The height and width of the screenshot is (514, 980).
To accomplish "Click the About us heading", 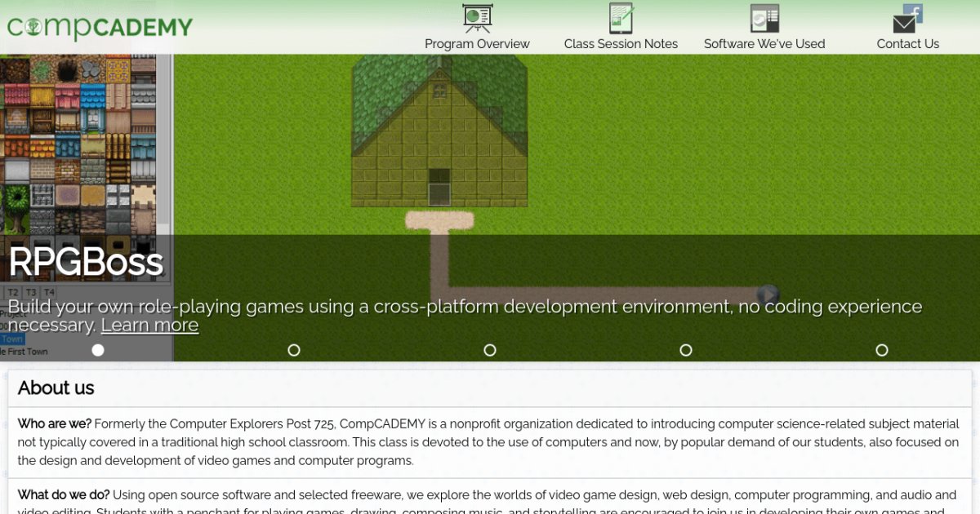I will [x=56, y=388].
